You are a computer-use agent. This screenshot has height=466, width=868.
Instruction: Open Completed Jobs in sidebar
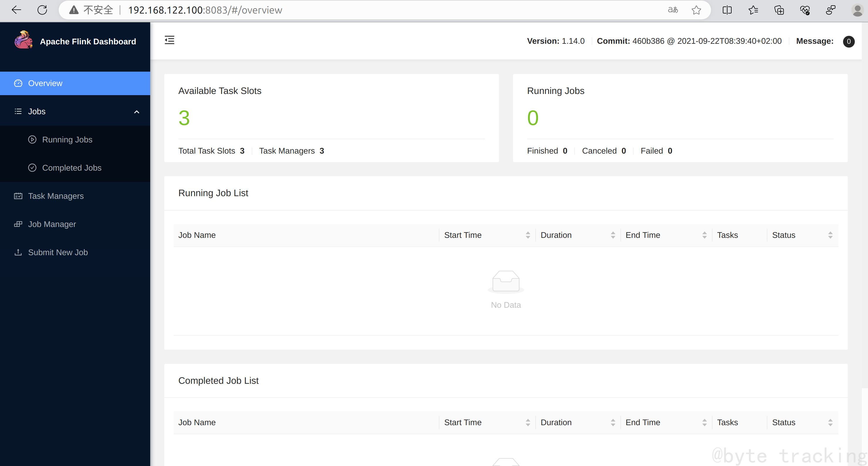(72, 168)
